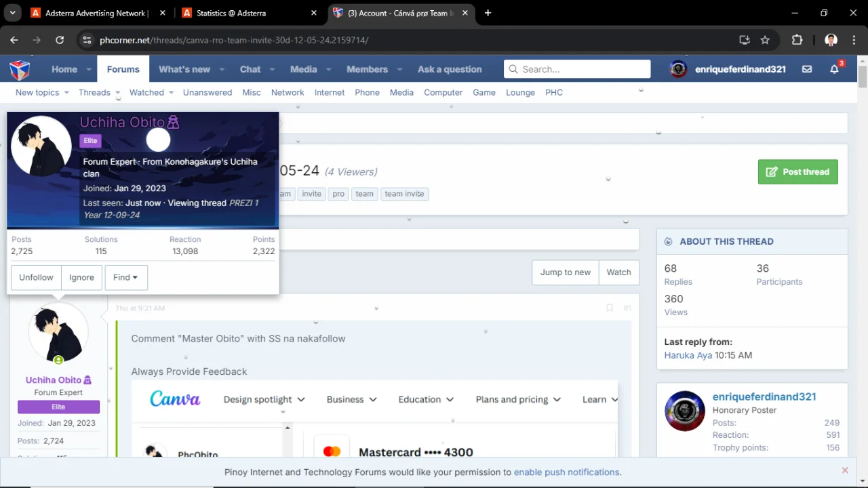
Task: Open the alerts bell icon
Action: 835,69
